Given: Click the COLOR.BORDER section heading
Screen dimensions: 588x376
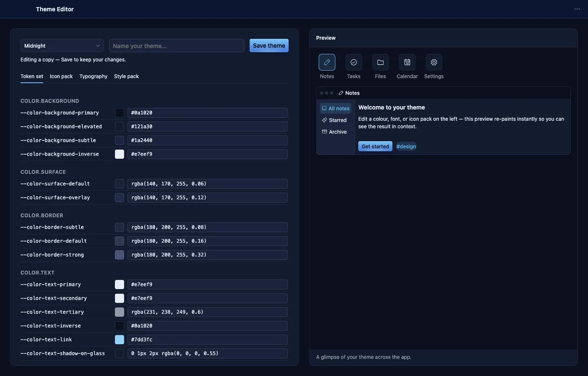Looking at the screenshot, I should click(x=42, y=216).
